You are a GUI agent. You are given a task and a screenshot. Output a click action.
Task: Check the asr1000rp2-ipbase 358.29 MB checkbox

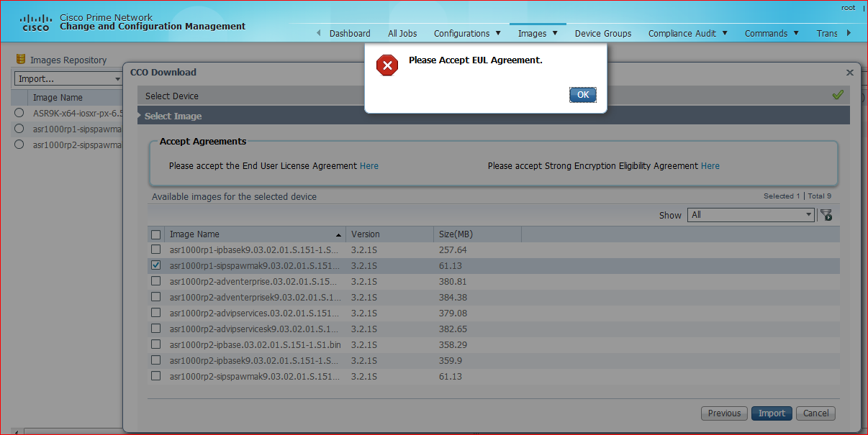156,344
